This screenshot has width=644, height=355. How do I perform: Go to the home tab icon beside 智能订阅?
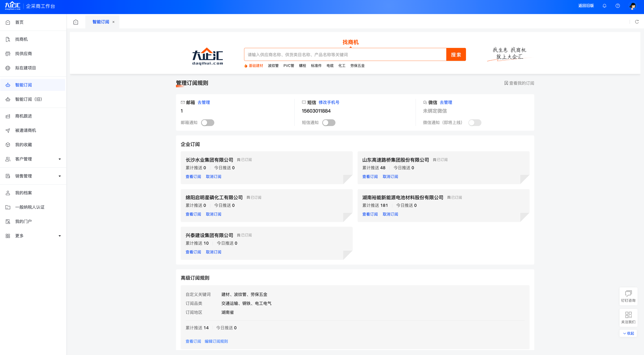[x=76, y=22]
